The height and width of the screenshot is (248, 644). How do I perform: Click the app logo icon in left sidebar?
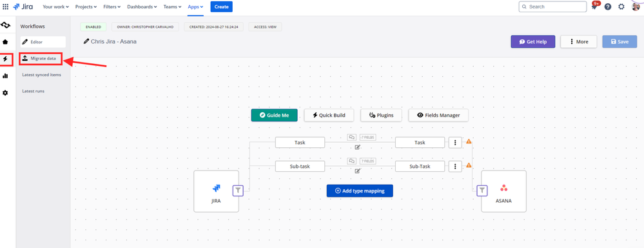[x=5, y=25]
